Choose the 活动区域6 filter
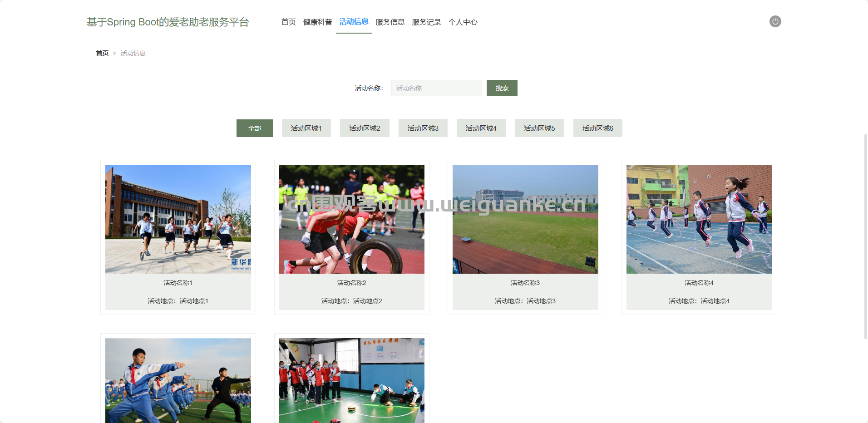This screenshot has width=868, height=423. coord(597,128)
